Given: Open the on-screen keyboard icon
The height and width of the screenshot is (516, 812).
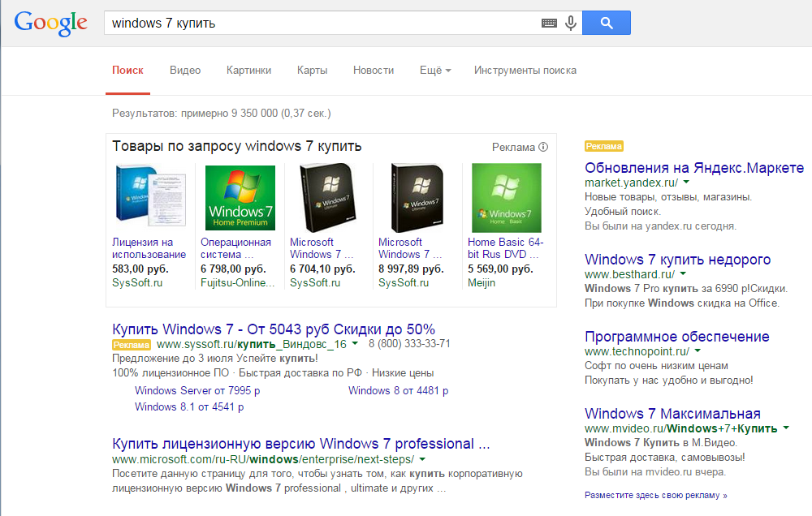Looking at the screenshot, I should coord(549,23).
